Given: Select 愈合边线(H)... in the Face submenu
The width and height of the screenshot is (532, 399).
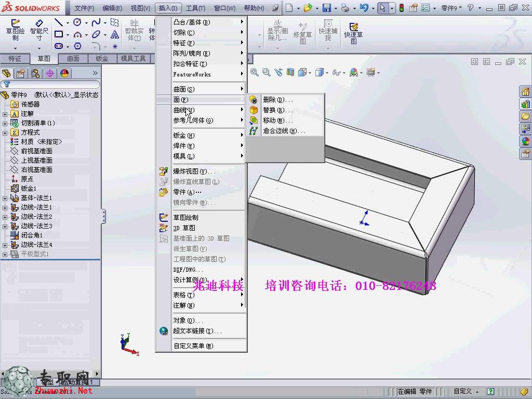Looking at the screenshot, I should [285, 131].
